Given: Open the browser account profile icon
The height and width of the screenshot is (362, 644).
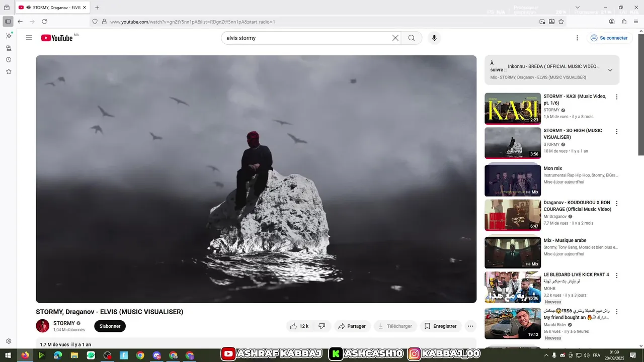Looking at the screenshot, I should point(612,22).
